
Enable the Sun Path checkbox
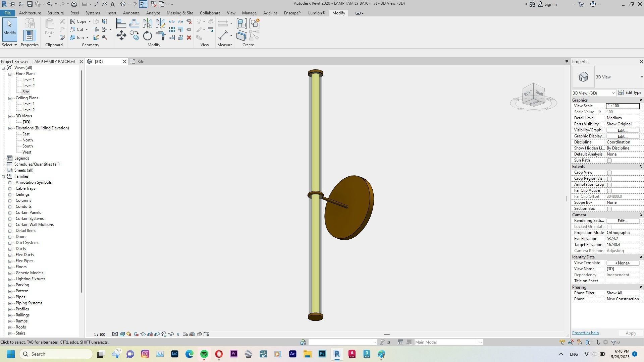(x=609, y=161)
